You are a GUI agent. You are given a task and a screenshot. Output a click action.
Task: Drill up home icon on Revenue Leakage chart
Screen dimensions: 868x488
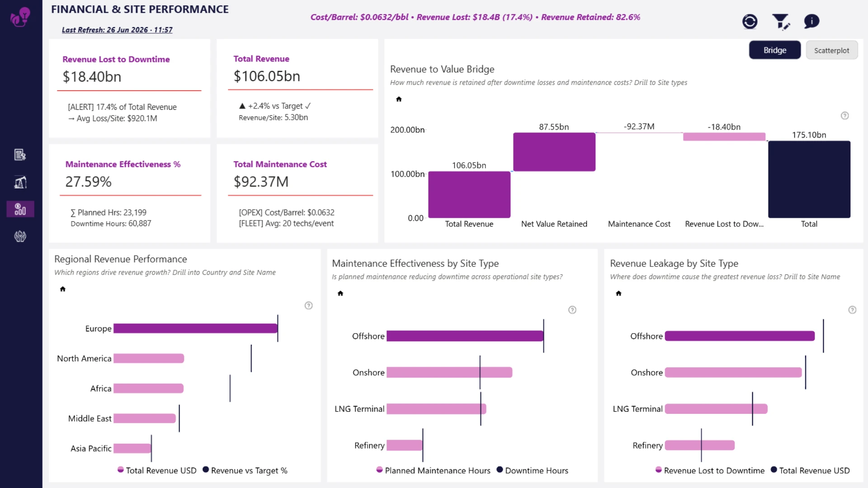pyautogui.click(x=618, y=294)
